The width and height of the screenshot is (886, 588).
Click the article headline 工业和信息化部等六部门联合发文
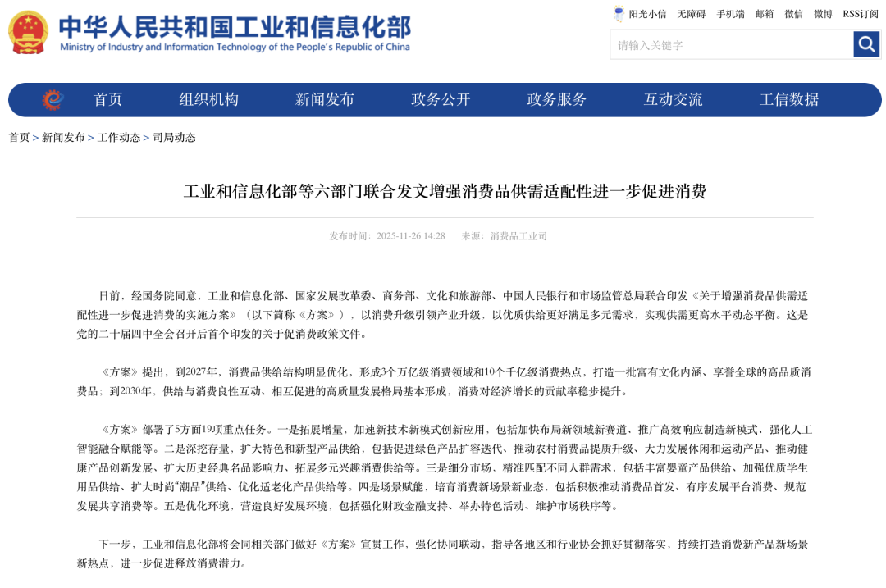click(x=445, y=191)
